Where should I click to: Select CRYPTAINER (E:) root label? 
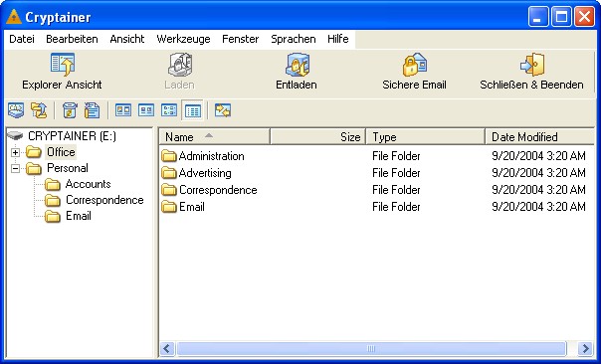pos(72,136)
